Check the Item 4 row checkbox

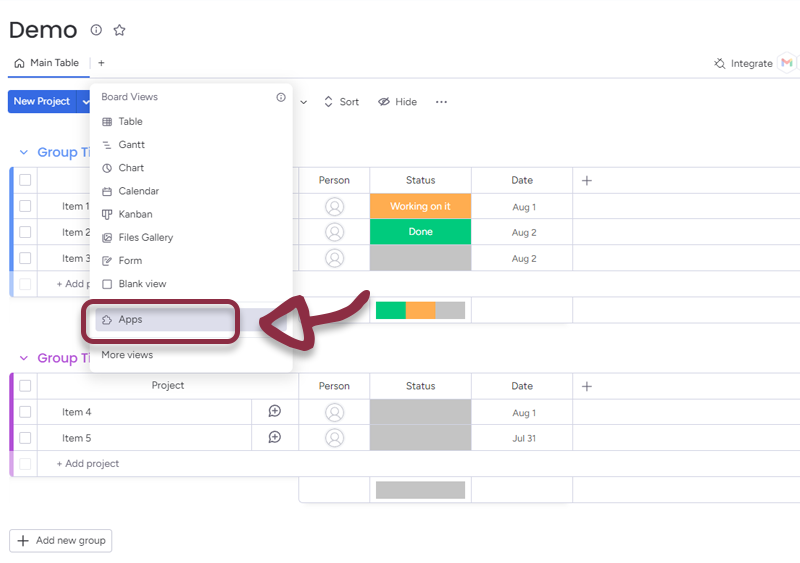25,412
